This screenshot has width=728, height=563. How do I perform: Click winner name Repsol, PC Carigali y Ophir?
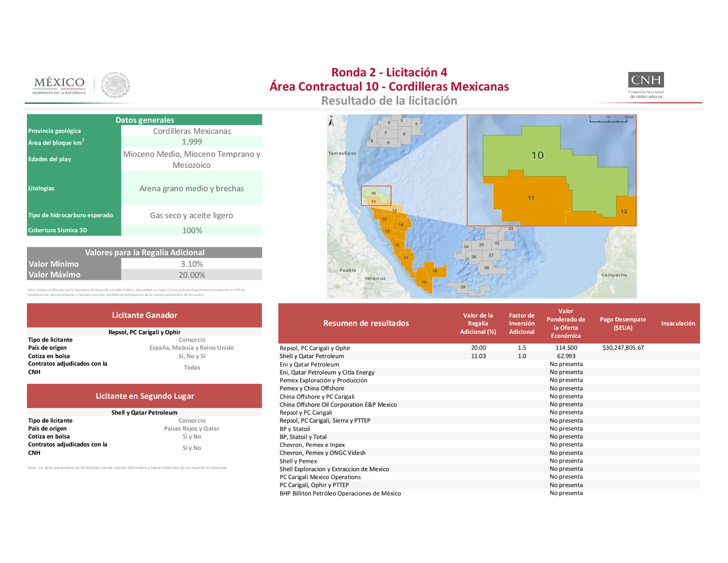(x=145, y=332)
